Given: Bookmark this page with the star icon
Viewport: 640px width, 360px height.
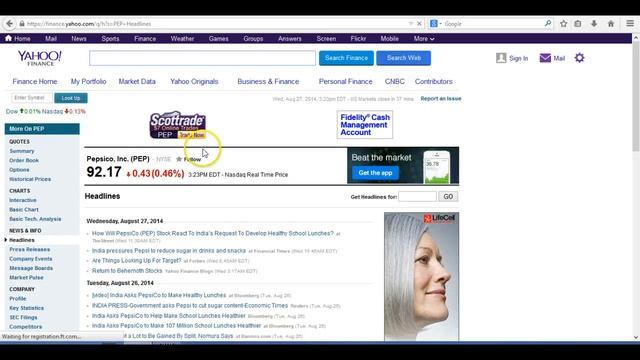Looking at the screenshot, I should click(x=564, y=24).
